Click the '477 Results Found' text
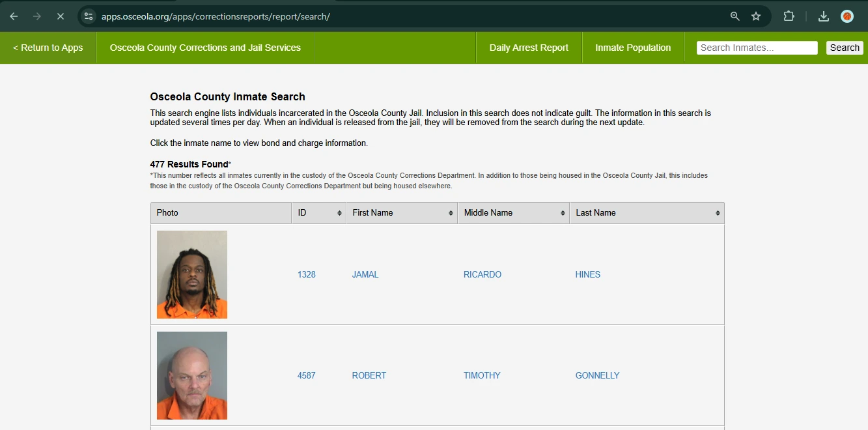This screenshot has width=868, height=430. point(189,164)
